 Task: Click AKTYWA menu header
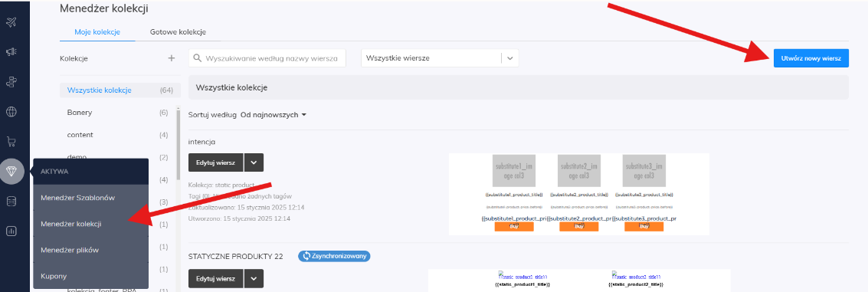click(x=54, y=172)
